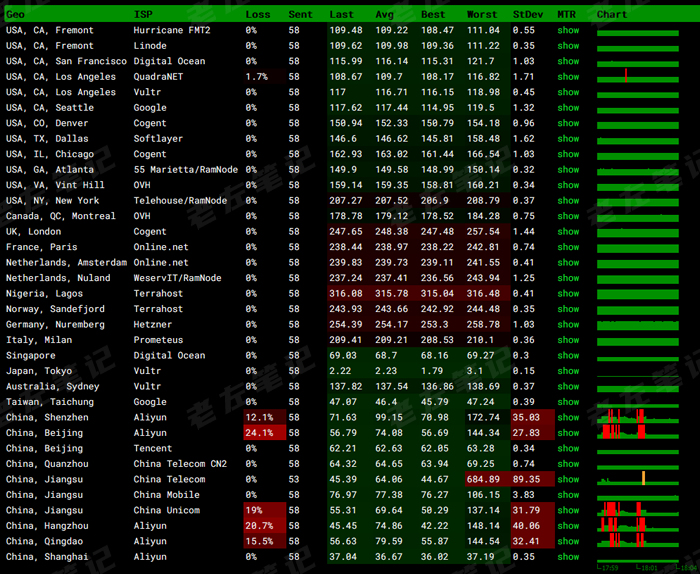
Task: Show MTR for Jiangsu China Unicom
Action: (x=568, y=510)
